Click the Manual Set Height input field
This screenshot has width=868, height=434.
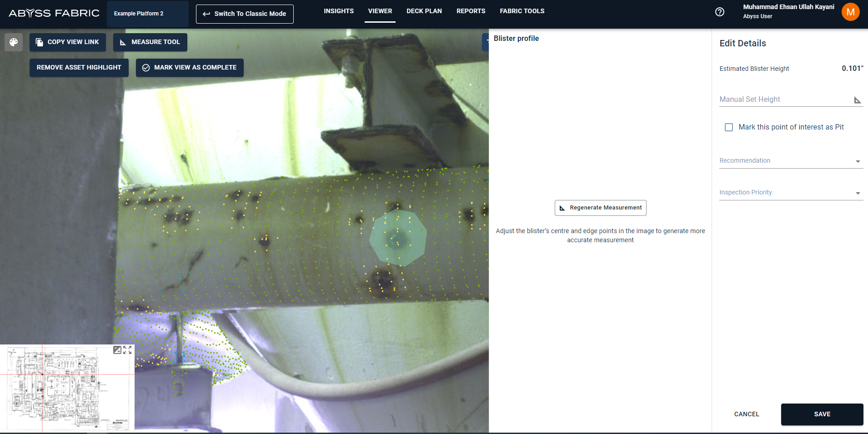pyautogui.click(x=784, y=100)
